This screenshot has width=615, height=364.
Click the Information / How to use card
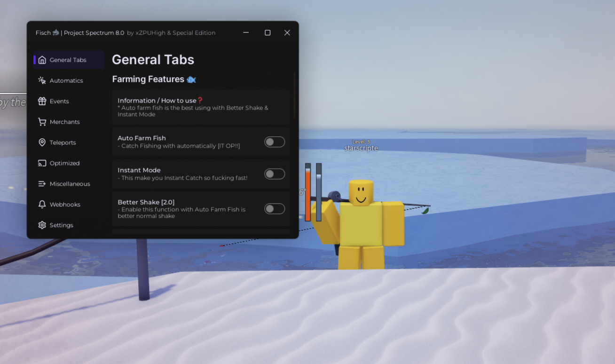pos(201,107)
